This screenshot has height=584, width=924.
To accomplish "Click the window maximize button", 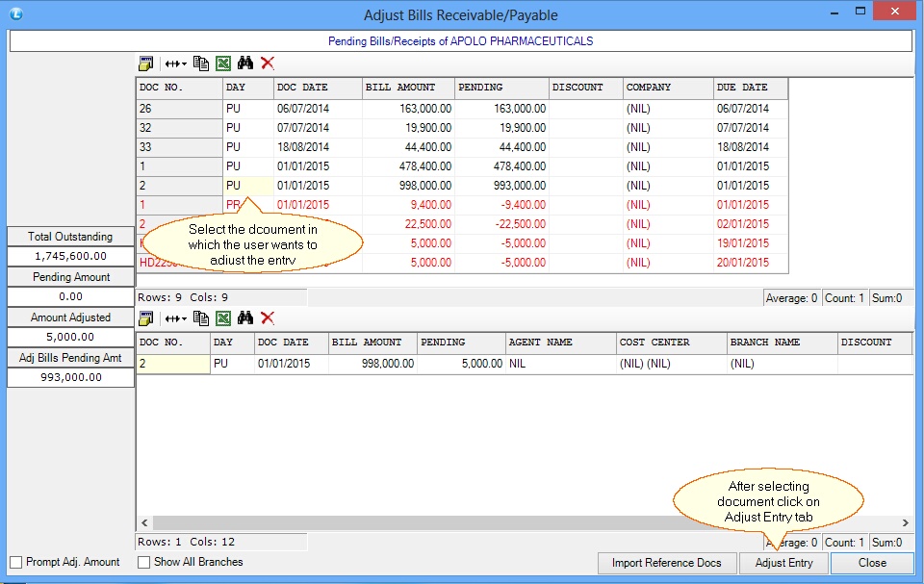I will click(x=860, y=12).
